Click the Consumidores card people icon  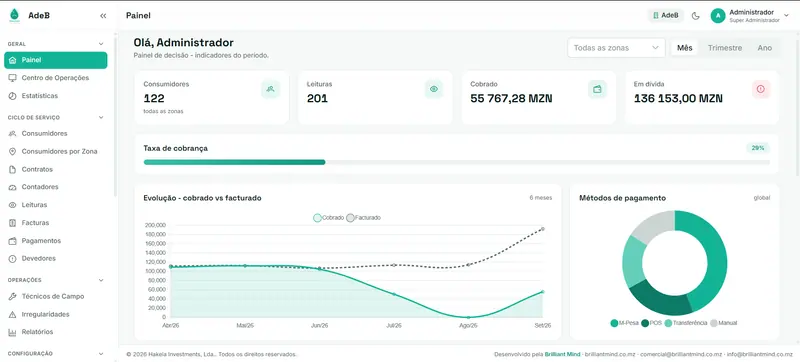point(270,89)
